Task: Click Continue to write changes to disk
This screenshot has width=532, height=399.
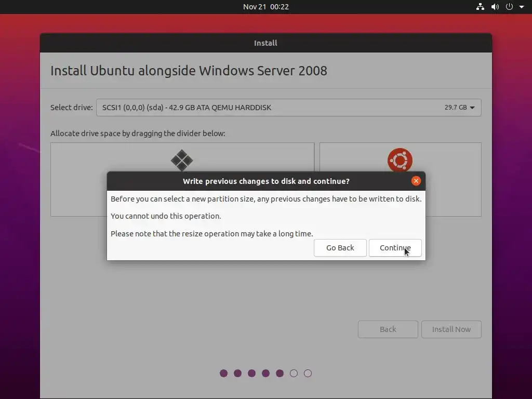Action: click(395, 248)
